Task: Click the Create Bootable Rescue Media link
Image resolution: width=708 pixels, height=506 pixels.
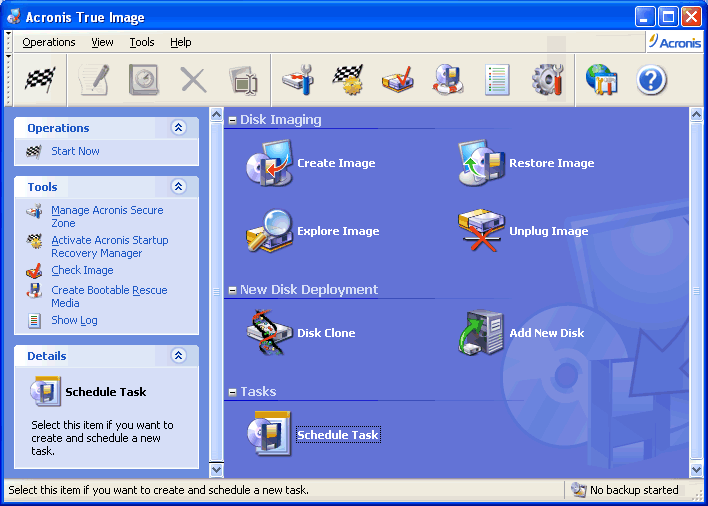Action: 109,297
